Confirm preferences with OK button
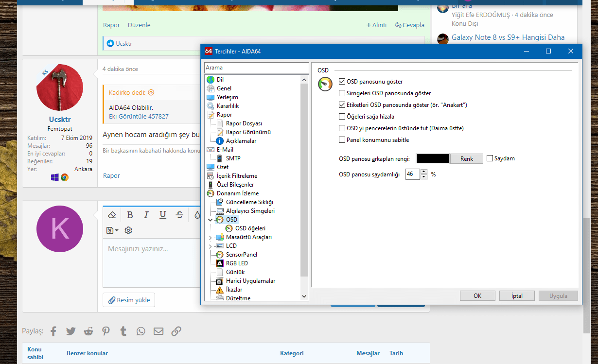Viewport: 598px width, 364px height. [x=477, y=295]
